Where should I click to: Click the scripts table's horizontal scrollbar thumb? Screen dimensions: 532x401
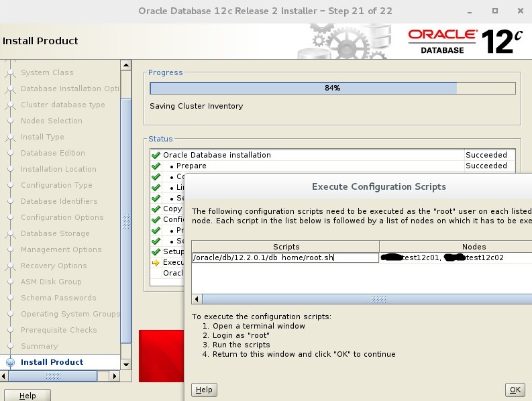coord(368,299)
